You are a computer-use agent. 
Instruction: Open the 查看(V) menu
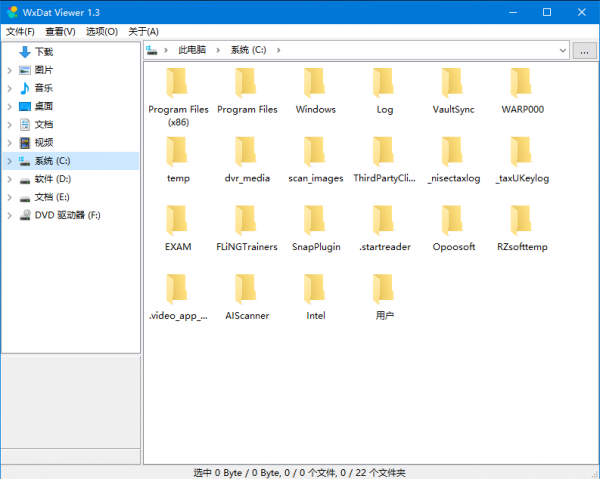coord(60,32)
